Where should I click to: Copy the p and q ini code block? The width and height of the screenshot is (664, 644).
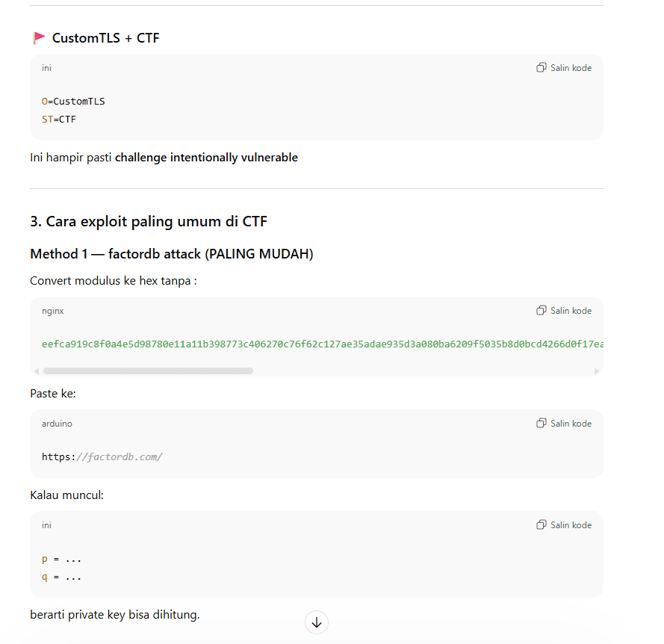coord(564,525)
